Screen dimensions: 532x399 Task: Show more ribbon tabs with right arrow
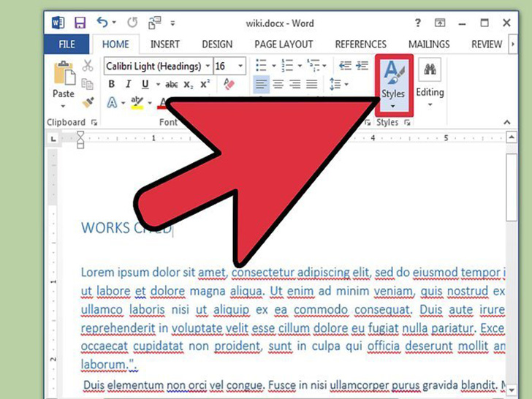coord(513,44)
